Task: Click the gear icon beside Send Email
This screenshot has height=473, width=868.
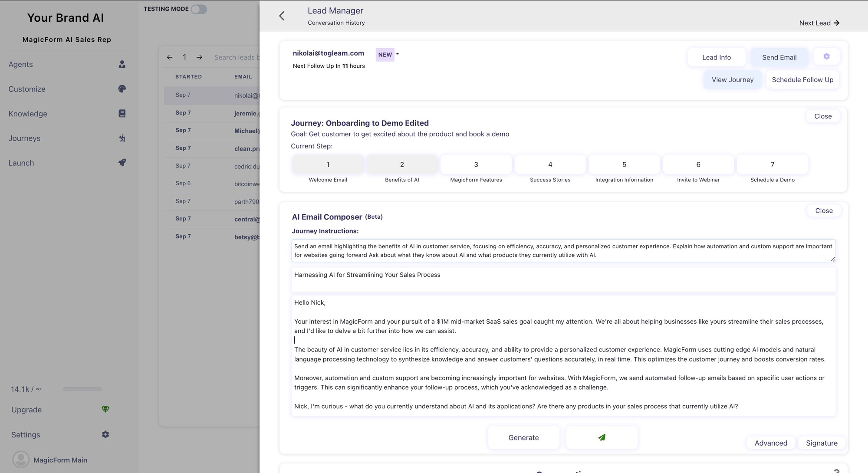Action: click(826, 56)
